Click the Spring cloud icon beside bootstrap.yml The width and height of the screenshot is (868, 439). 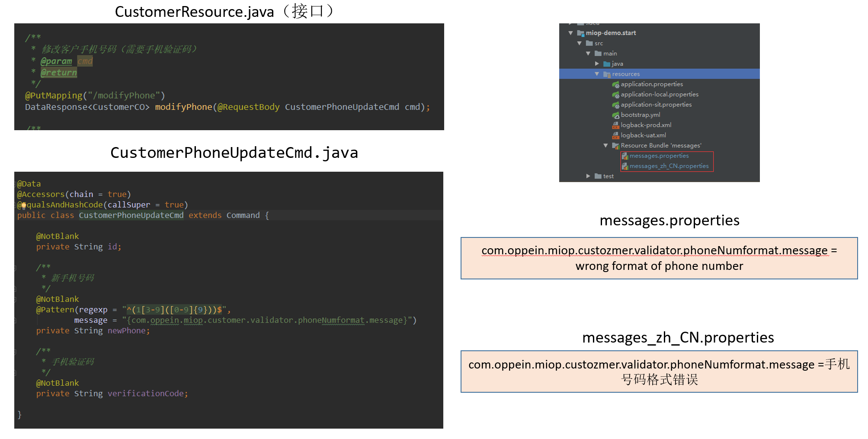(616, 115)
